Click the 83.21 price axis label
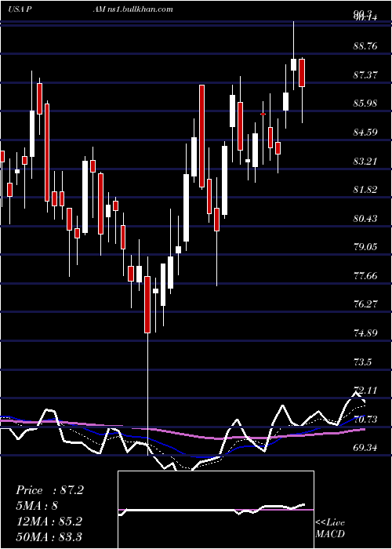The height and width of the screenshot is (549, 392). click(x=366, y=161)
